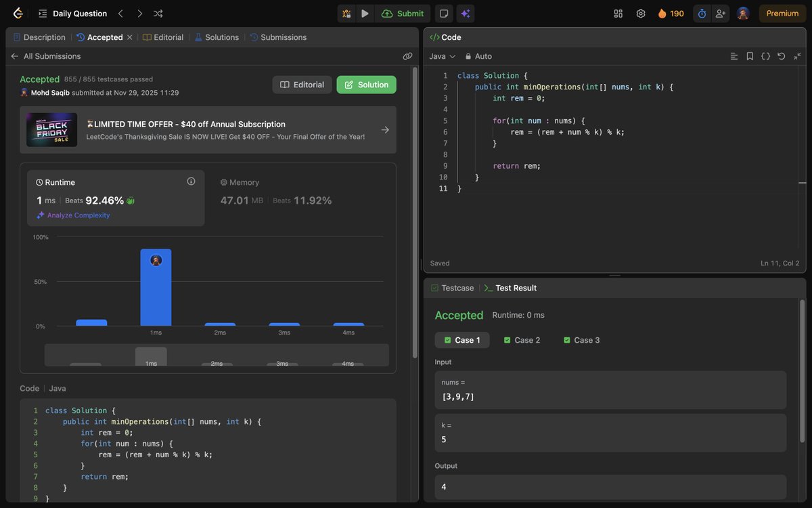812x508 pixels.
Task: Close the Accepted tab
Action: coord(129,37)
